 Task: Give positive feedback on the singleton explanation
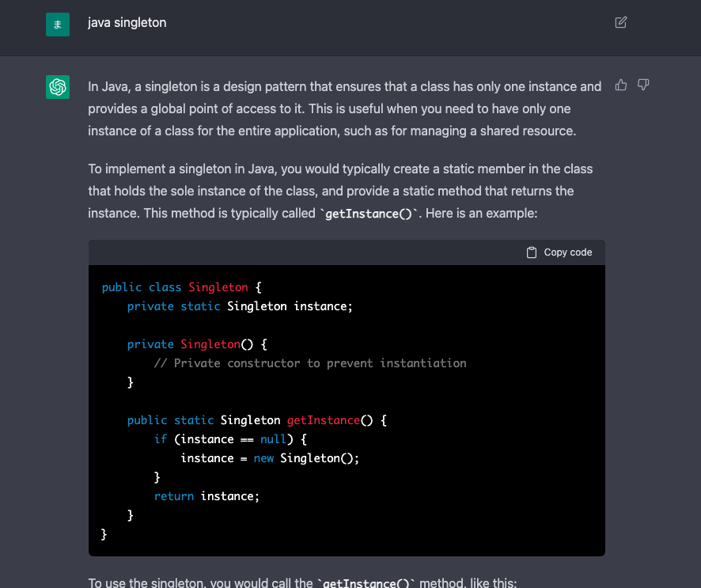[620, 85]
